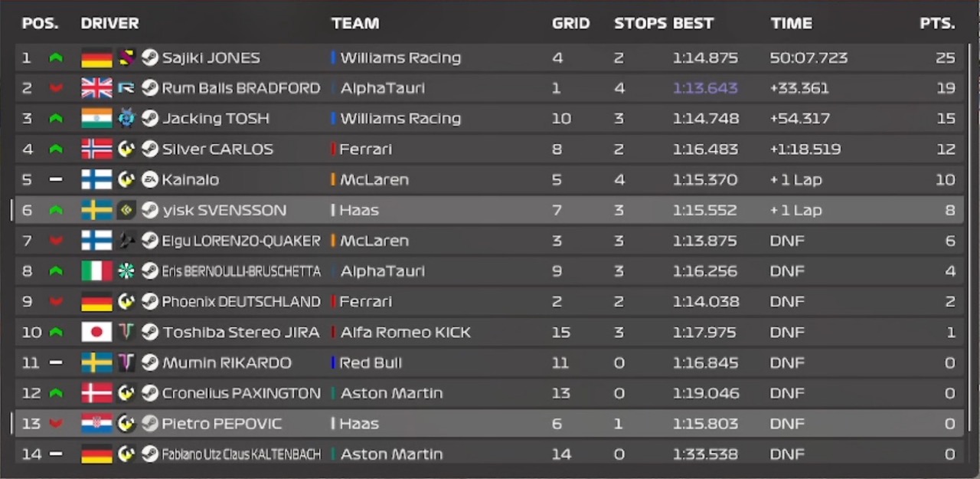Click the Indian flag next to Jacking TOSH
This screenshot has width=980, height=479.
[96, 118]
